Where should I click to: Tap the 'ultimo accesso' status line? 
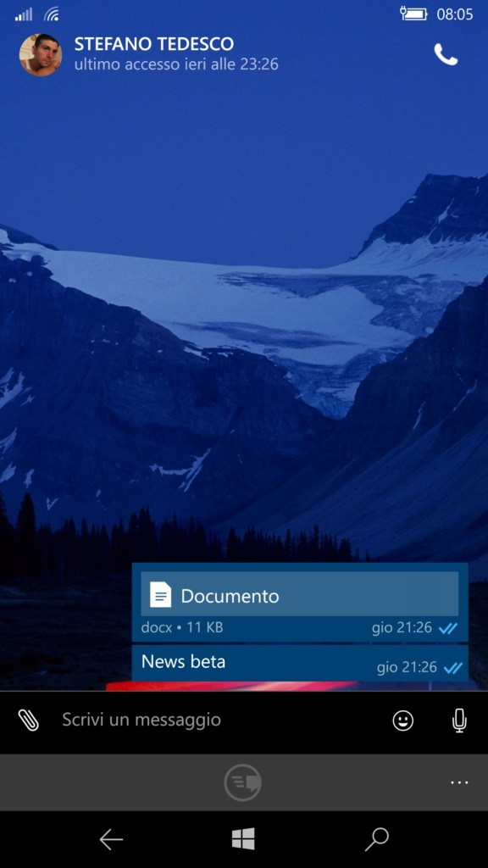click(x=176, y=64)
